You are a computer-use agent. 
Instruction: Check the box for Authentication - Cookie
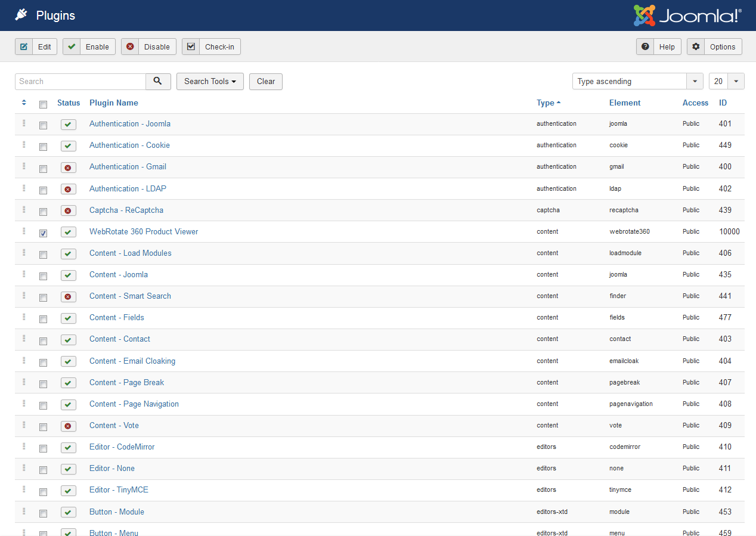(43, 147)
